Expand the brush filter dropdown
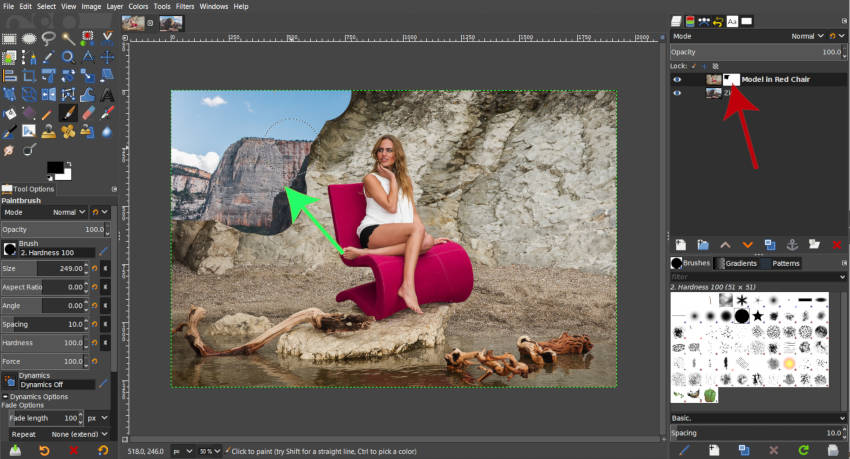This screenshot has width=850, height=459. click(842, 277)
